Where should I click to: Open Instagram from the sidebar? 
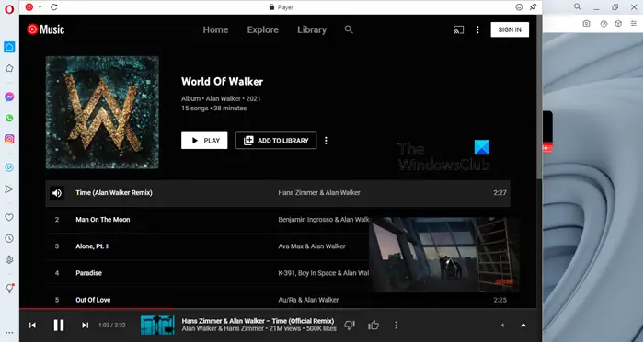(9, 139)
